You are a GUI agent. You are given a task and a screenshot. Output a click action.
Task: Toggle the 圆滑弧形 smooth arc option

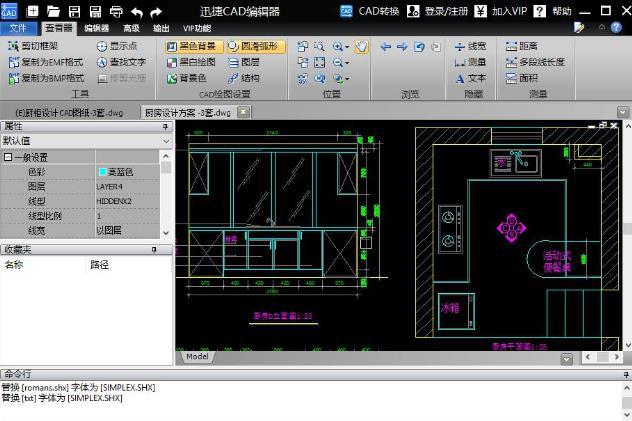coord(256,47)
